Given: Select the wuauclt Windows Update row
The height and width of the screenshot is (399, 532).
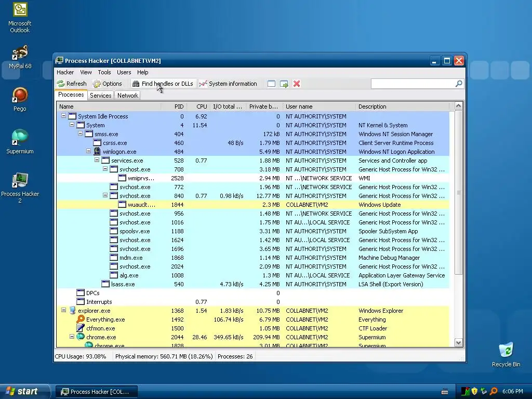Looking at the screenshot, I should (x=253, y=205).
